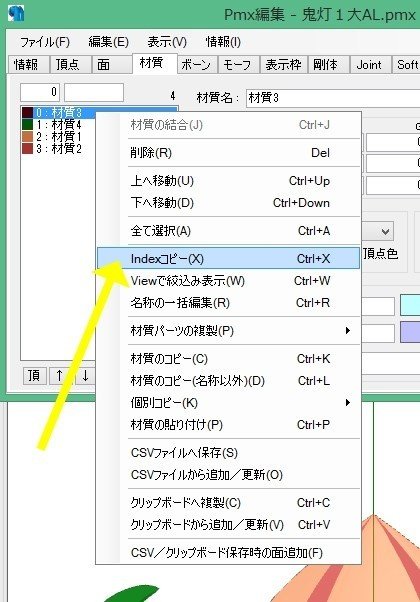This screenshot has height=602, width=420.
Task: Click the PmxEditor app icon in title bar
Action: click(x=16, y=13)
